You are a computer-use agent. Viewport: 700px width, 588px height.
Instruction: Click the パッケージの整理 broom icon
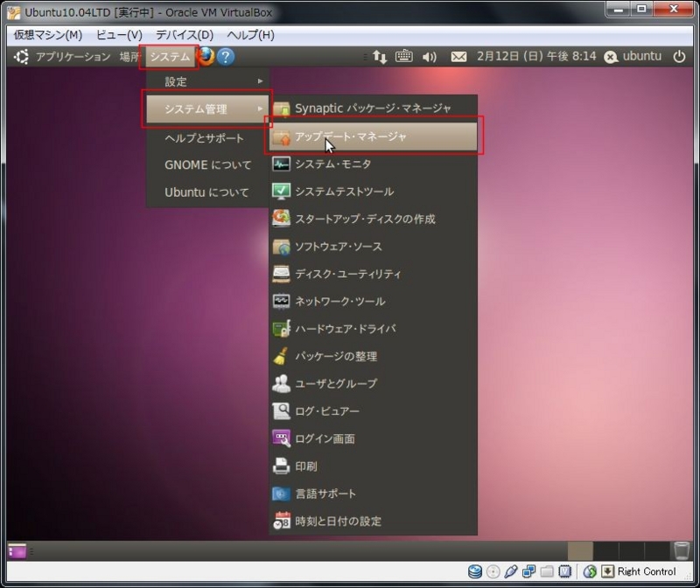tap(281, 356)
